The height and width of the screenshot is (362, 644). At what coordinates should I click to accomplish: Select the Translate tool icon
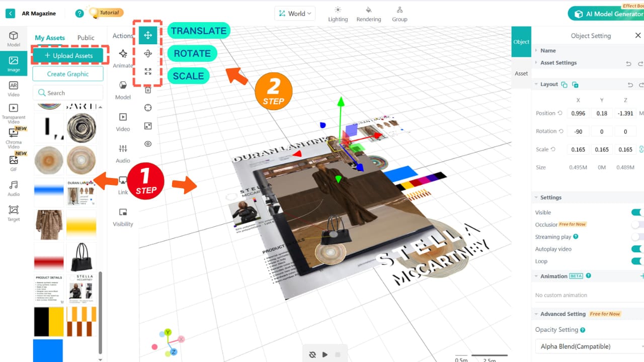pos(147,35)
